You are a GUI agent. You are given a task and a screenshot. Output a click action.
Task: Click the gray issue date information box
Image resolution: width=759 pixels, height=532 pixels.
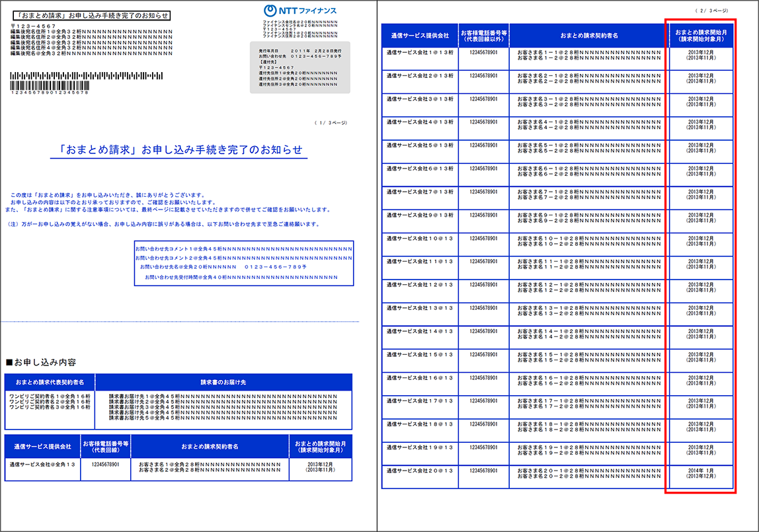click(x=300, y=67)
